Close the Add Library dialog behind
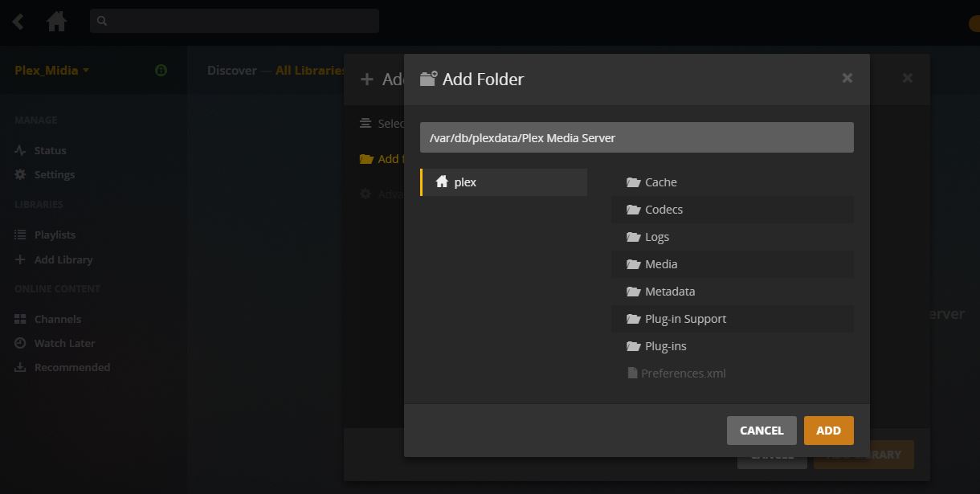 coord(907,78)
